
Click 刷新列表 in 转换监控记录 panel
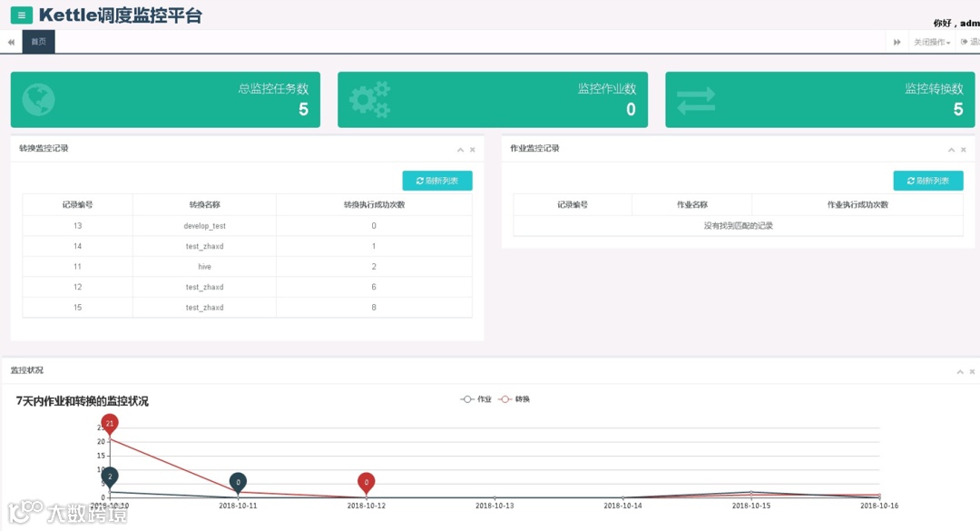coord(437,181)
